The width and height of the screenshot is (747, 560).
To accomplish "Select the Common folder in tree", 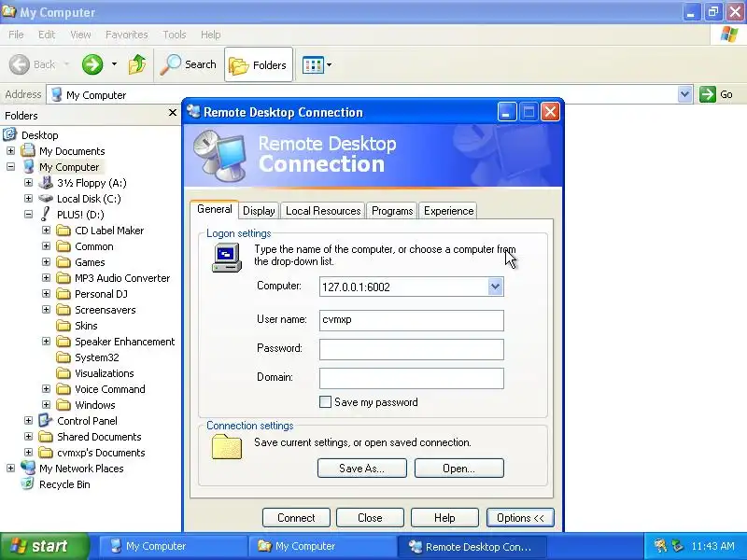I will click(x=94, y=246).
